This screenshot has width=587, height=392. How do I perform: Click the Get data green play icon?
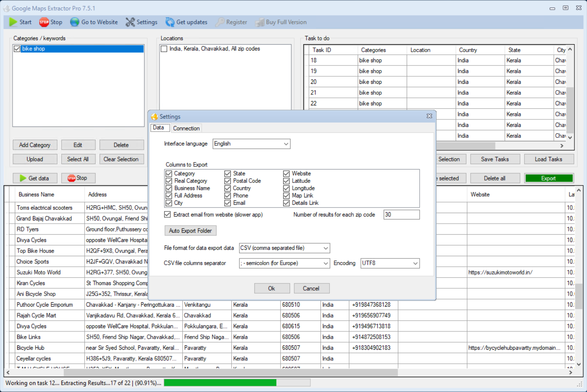tap(23, 178)
